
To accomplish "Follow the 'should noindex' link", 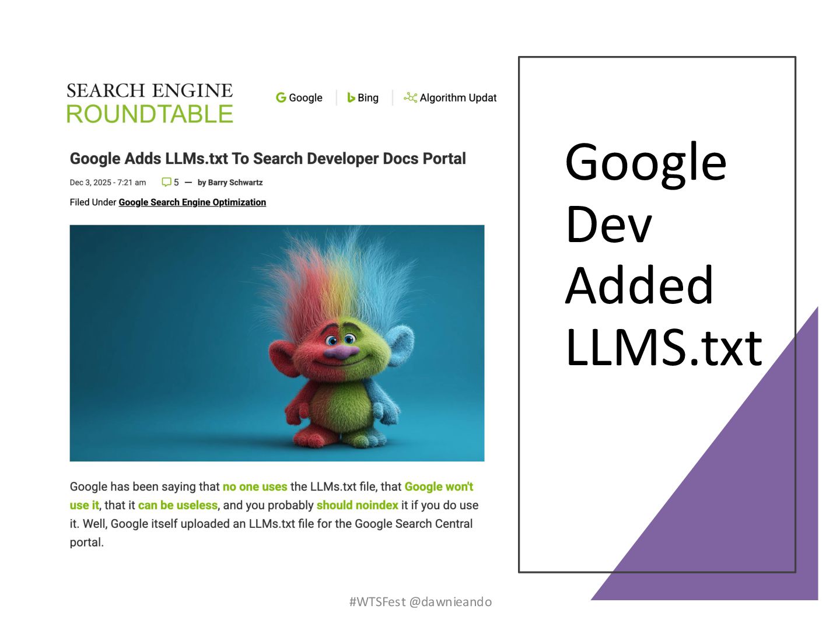I will [x=358, y=505].
